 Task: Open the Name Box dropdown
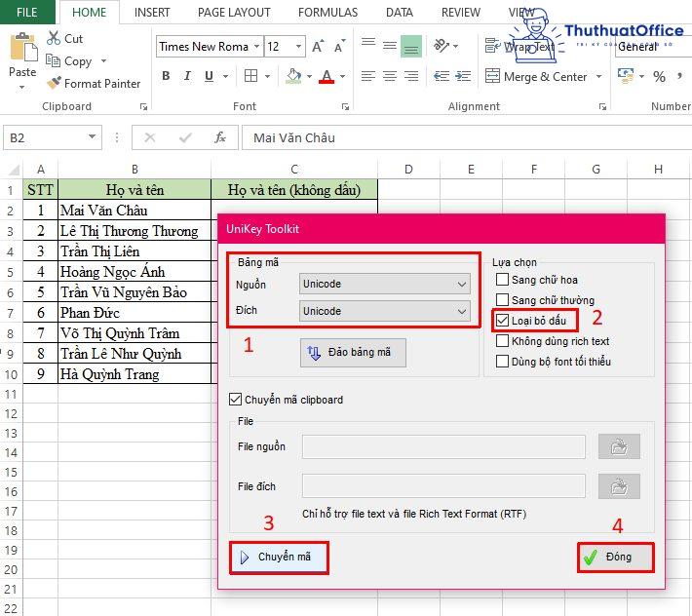pos(92,137)
